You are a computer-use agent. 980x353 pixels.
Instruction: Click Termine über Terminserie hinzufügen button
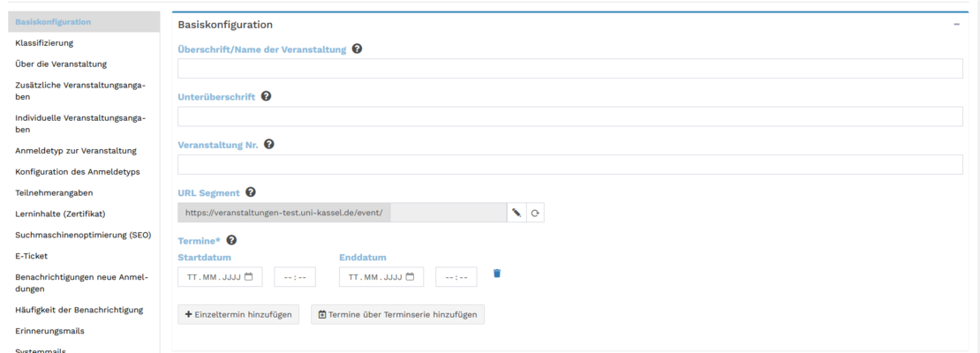(397, 314)
